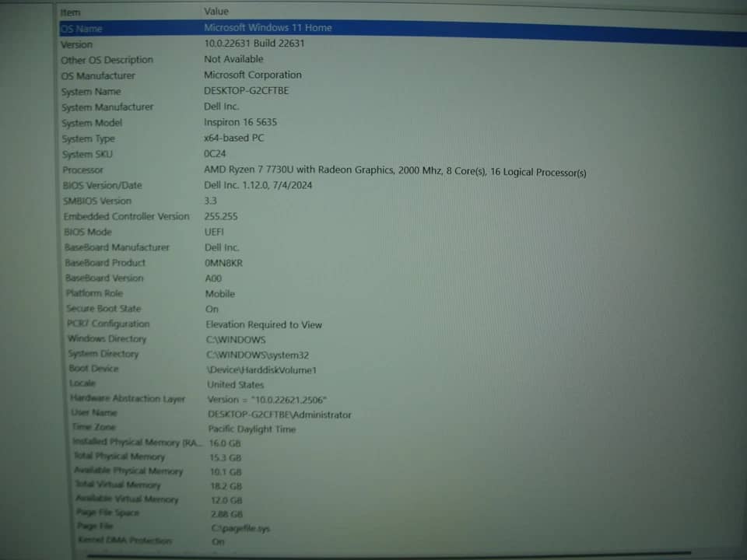
Task: Select the System Type row
Action: pyautogui.click(x=88, y=138)
